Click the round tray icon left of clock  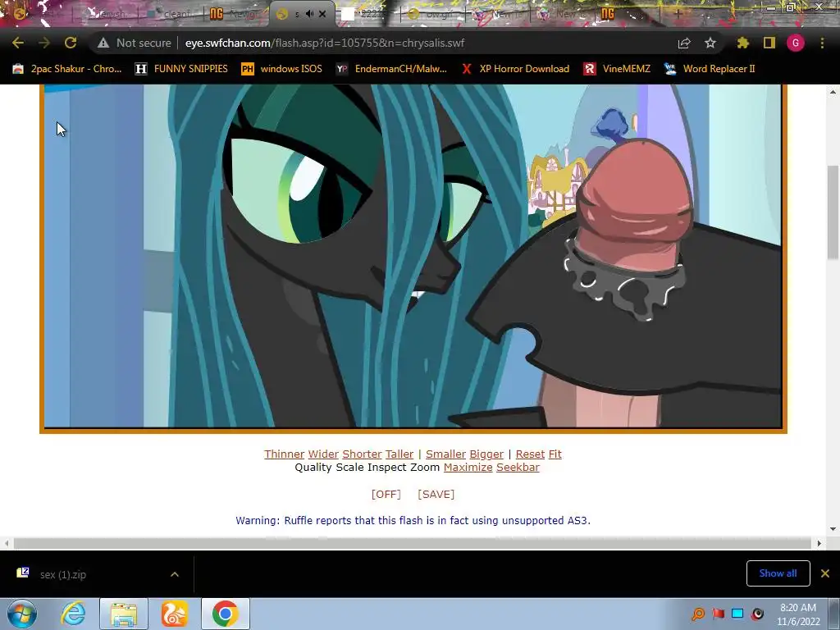point(757,614)
